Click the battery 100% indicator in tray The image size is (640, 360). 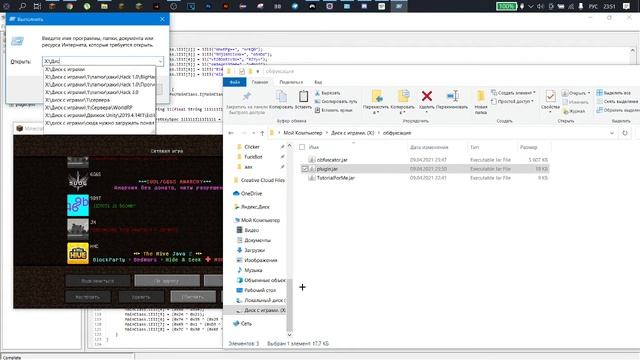[506, 6]
